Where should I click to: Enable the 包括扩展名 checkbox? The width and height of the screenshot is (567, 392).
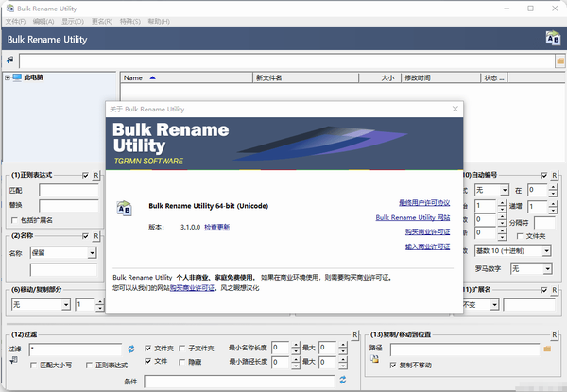[15, 220]
